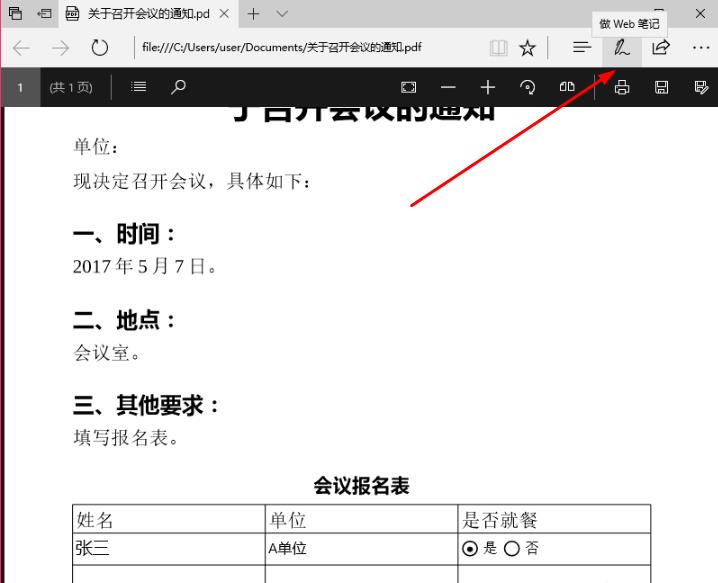Open the PDF table of contents
The height and width of the screenshot is (583, 718).
[138, 87]
